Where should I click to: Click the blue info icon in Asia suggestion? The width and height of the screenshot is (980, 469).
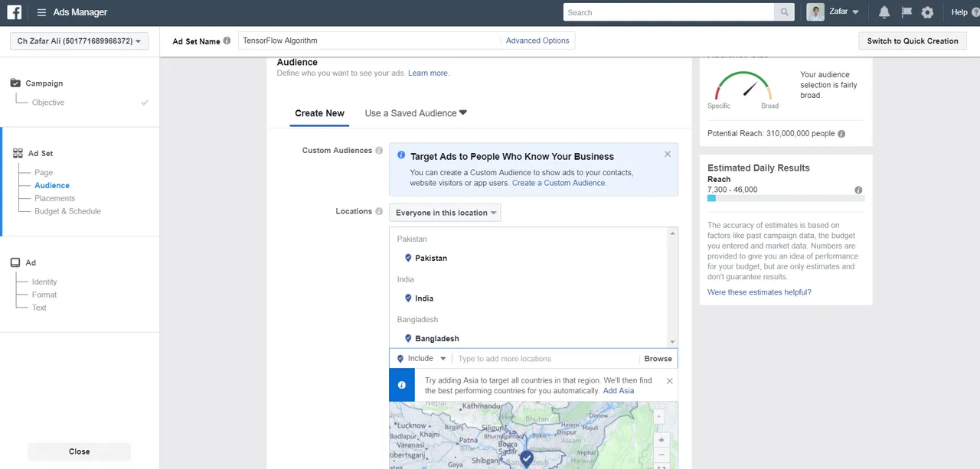[402, 385]
